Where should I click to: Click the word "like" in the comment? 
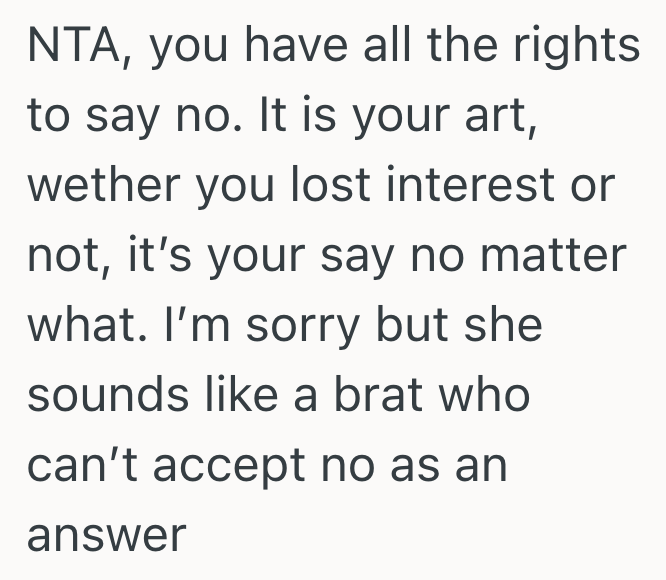tap(251, 398)
